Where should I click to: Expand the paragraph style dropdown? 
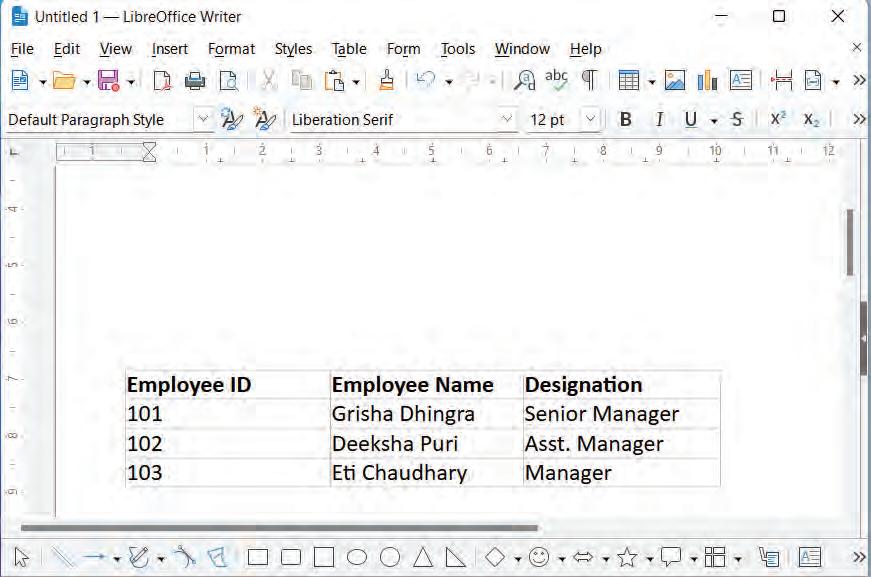203,119
